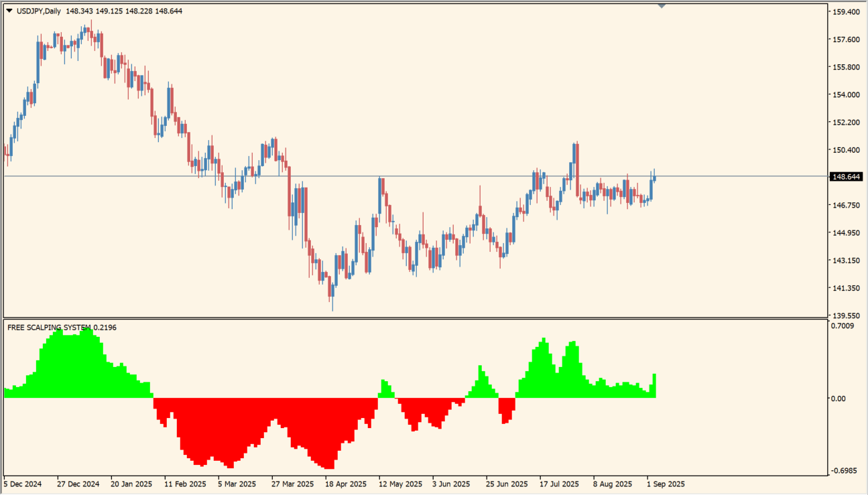
Task: Click the current price tag 148.644
Action: (845, 177)
